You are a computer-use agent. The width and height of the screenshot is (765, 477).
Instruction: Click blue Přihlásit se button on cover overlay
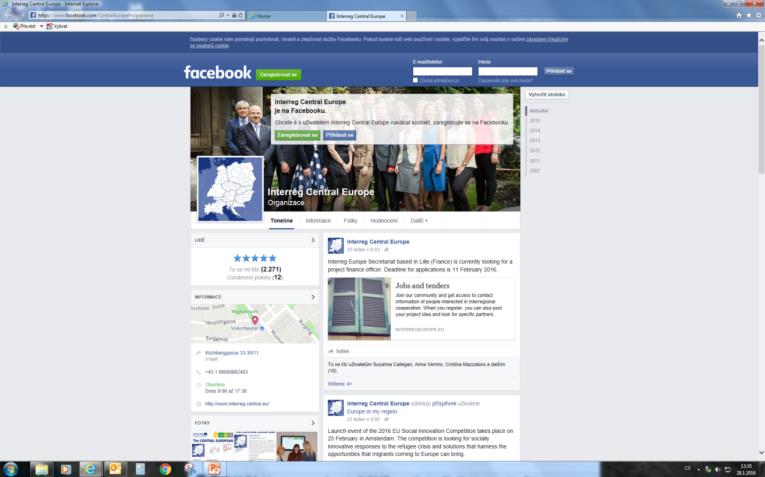[339, 135]
